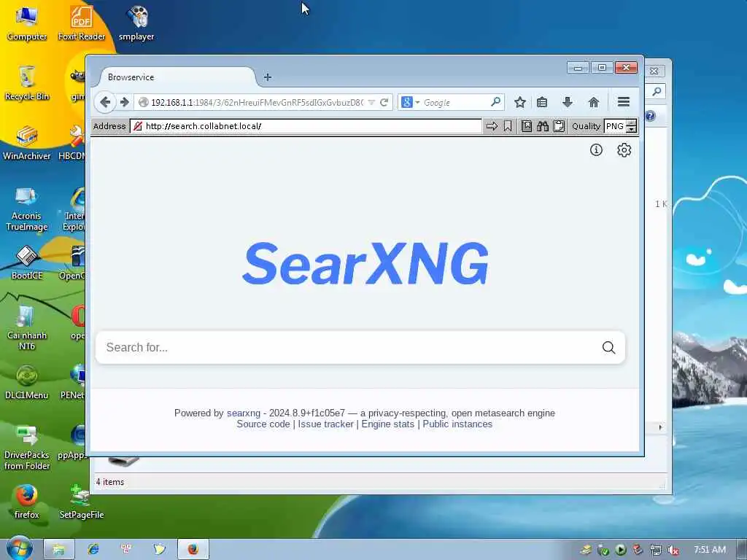The width and height of the screenshot is (747, 560).
Task: Open Cai nhanh NT6 desktop icon
Action: 27,327
